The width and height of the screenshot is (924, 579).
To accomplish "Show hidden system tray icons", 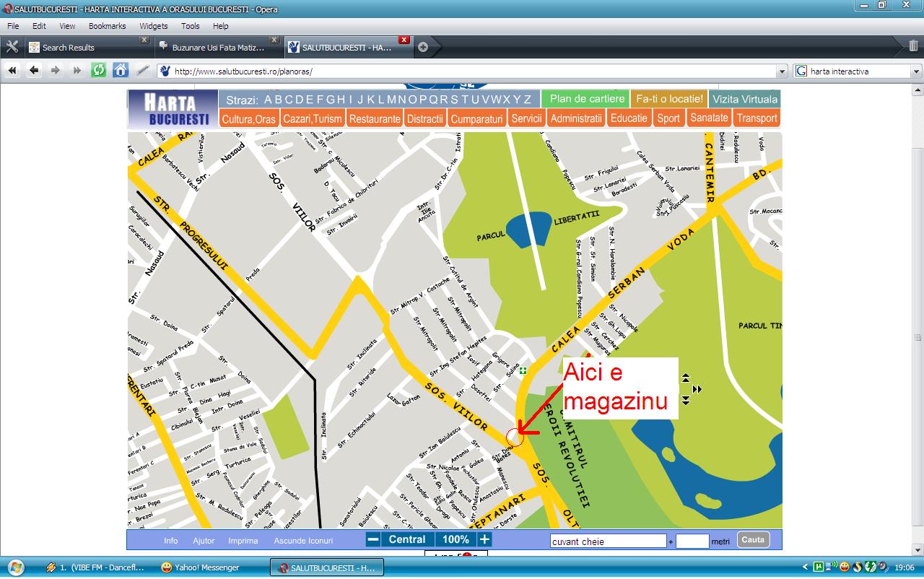I will click(806, 567).
